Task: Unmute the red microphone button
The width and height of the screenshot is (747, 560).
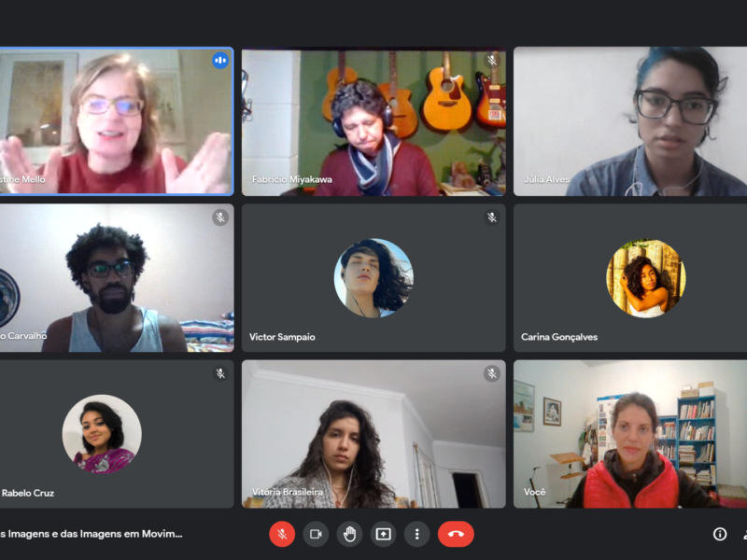Action: coord(282,534)
